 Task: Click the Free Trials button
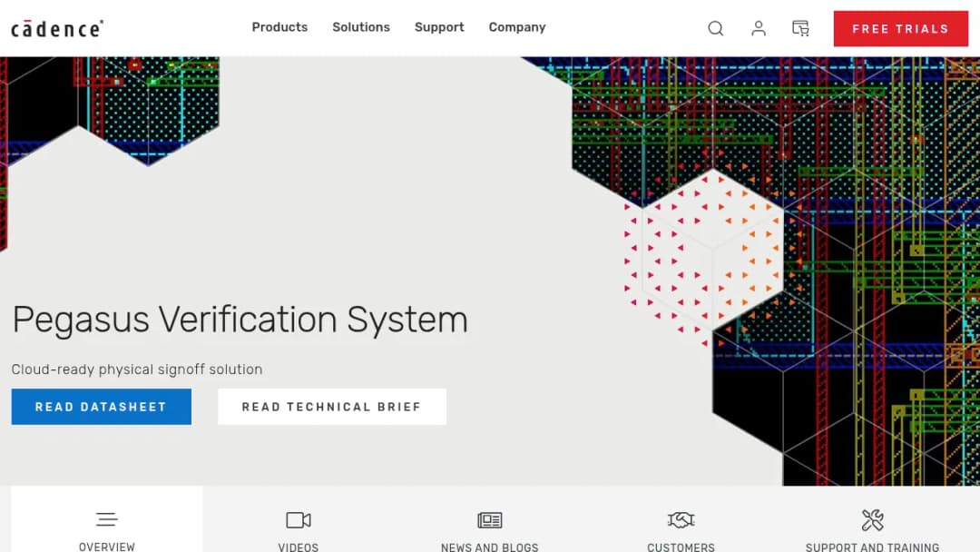[901, 29]
